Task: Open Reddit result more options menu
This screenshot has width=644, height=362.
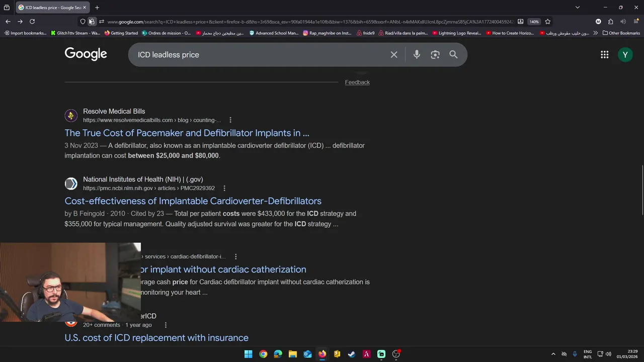Action: (165, 325)
